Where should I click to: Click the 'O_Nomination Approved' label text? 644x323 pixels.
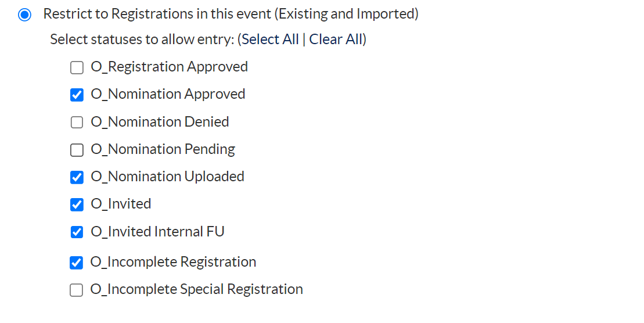168,94
